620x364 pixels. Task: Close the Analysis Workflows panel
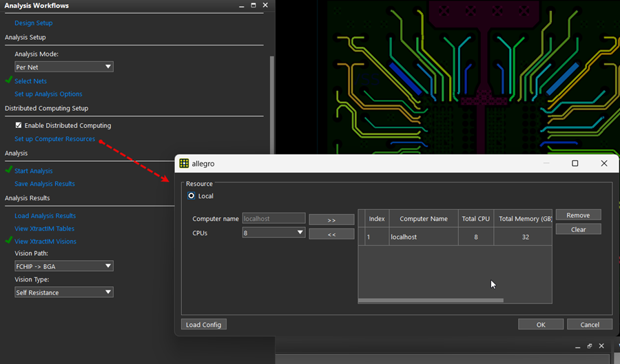(x=265, y=6)
